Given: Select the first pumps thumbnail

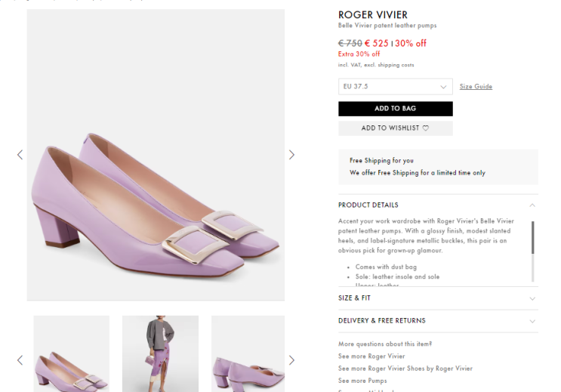Looking at the screenshot, I should pyautogui.click(x=72, y=353).
